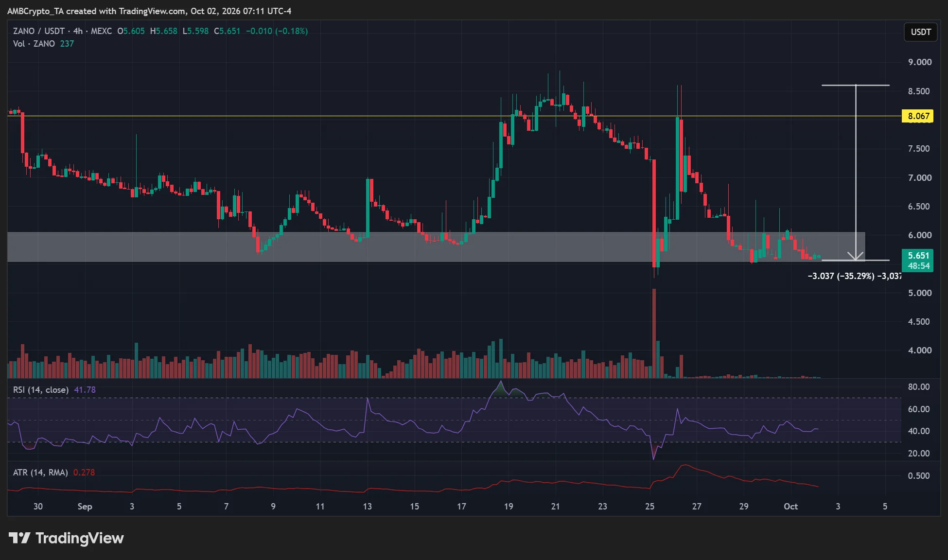
Task: Click the close price C5.651 value
Action: point(227,31)
